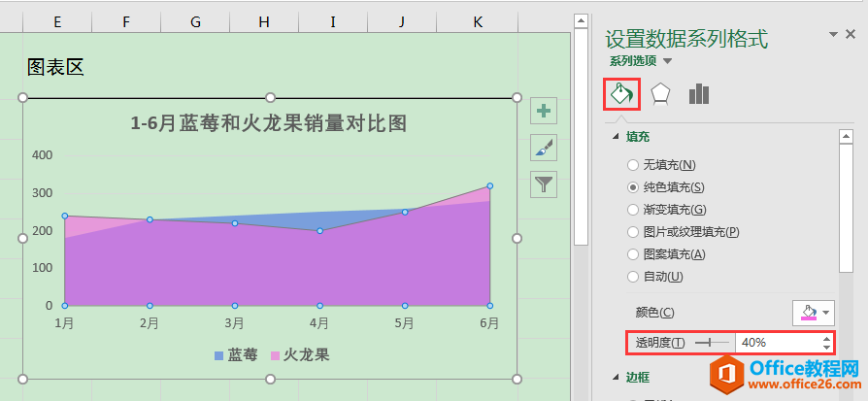Open the Effects pentagon tab icon
This screenshot has width=868, height=401.
pos(660,93)
